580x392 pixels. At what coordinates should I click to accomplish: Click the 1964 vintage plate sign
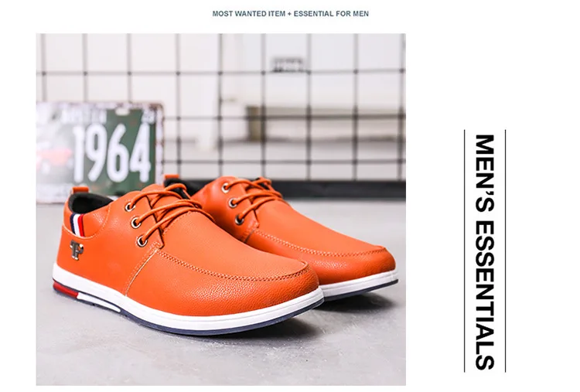click(101, 152)
